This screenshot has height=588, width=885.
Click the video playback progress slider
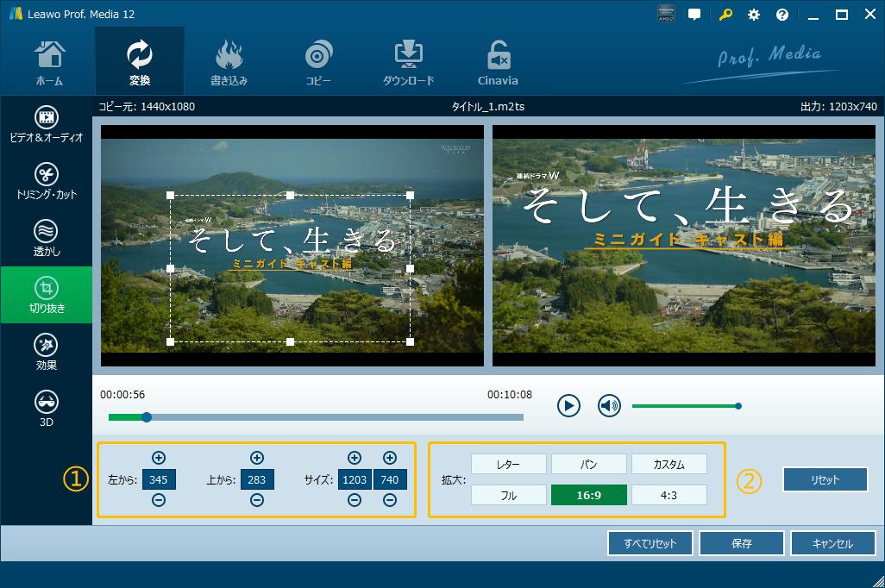pos(316,417)
